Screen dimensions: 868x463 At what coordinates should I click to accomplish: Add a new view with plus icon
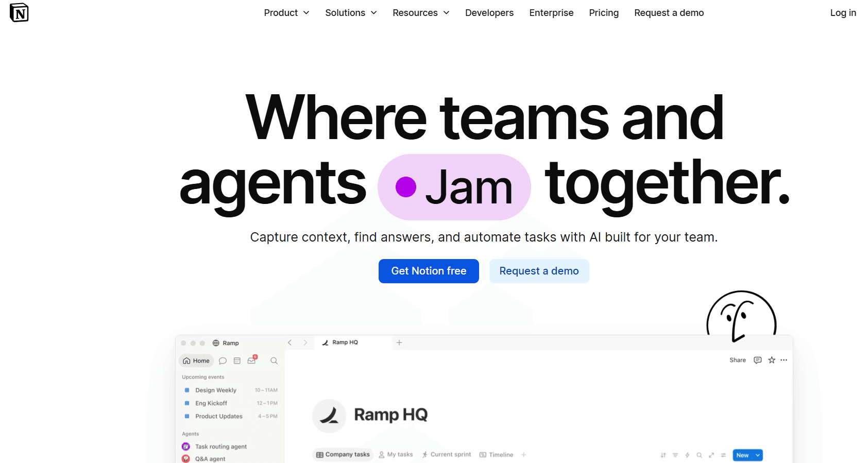(524, 455)
